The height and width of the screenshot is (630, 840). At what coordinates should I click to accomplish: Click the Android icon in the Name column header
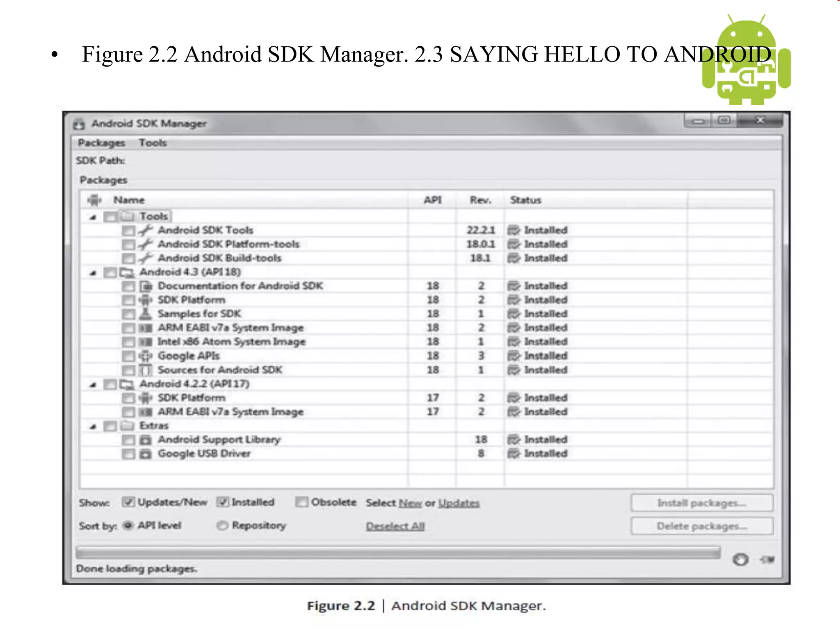[95, 200]
